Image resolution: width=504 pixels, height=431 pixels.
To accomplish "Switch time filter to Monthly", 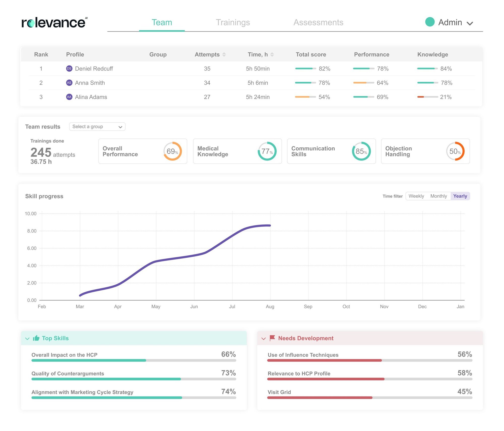I will coord(438,196).
